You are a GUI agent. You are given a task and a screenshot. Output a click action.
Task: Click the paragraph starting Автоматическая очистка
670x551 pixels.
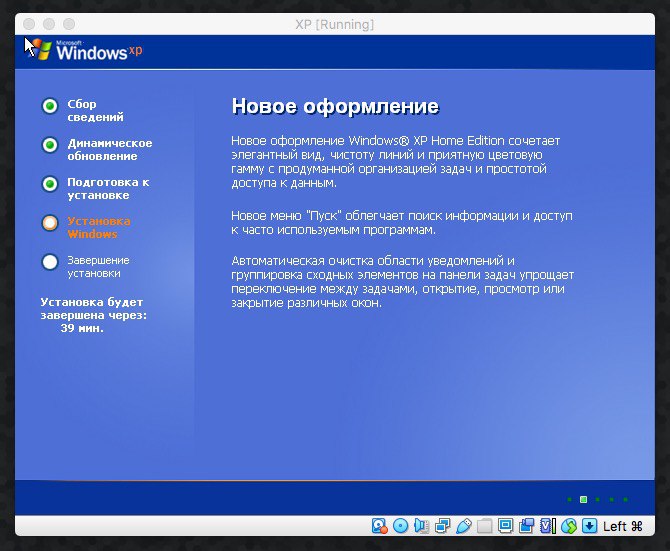pos(403,281)
